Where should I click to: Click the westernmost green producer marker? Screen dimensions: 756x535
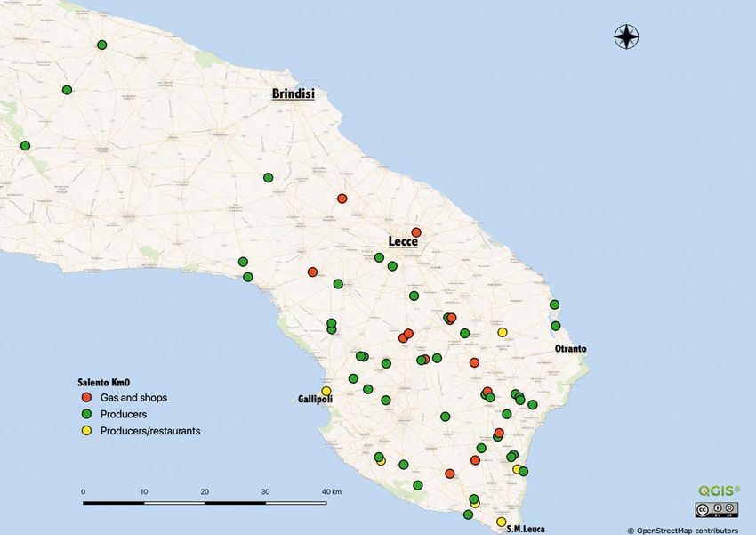pyautogui.click(x=25, y=146)
